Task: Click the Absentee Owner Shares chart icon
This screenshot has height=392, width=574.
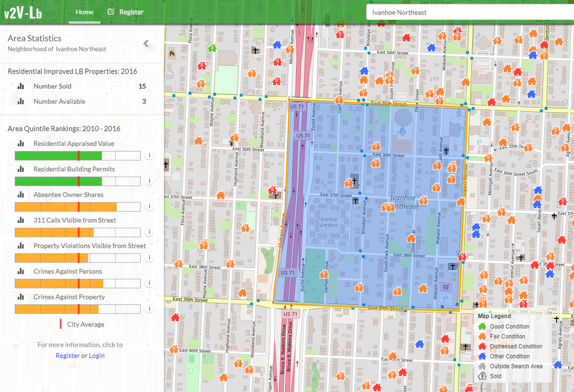Action: (x=21, y=194)
